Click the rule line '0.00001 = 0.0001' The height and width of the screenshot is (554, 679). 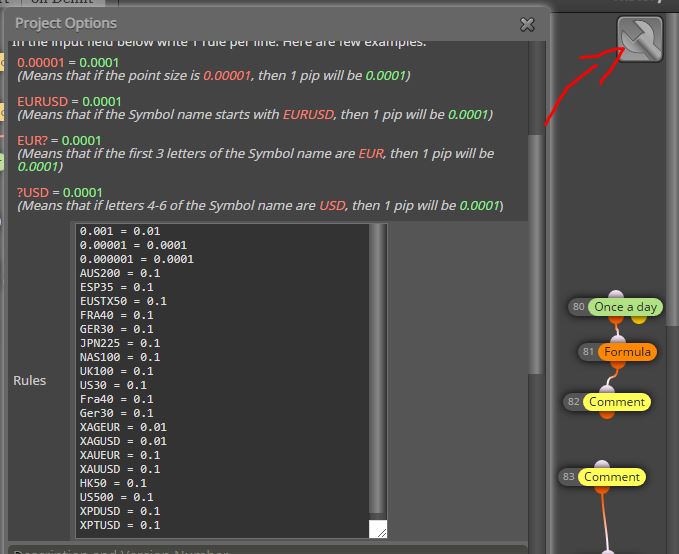133,245
